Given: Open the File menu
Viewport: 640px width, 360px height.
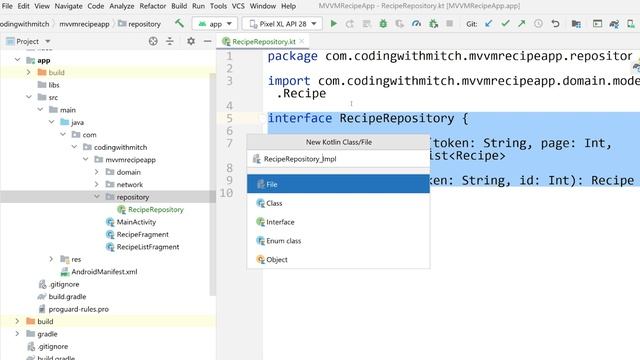Looking at the screenshot, I should pyautogui.click(x=7, y=6).
